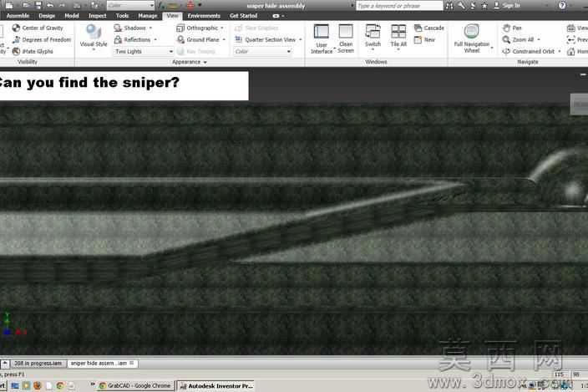588x392 pixels.
Task: Click Save icon in quick access toolbar
Action: [x=38, y=5]
